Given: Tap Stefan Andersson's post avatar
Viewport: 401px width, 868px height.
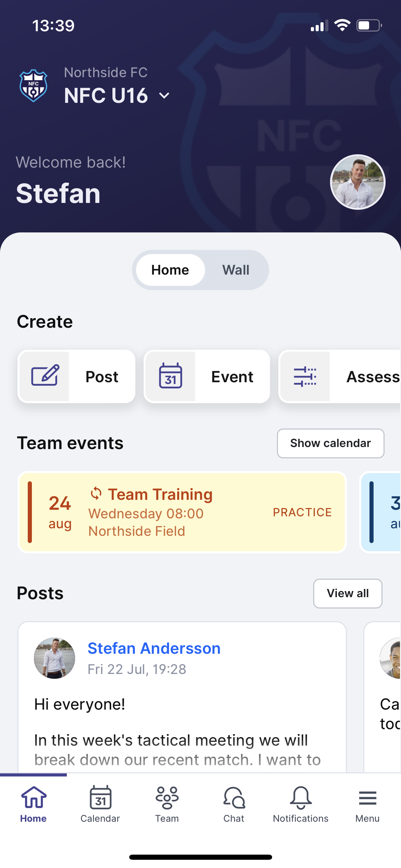Looking at the screenshot, I should (x=54, y=658).
